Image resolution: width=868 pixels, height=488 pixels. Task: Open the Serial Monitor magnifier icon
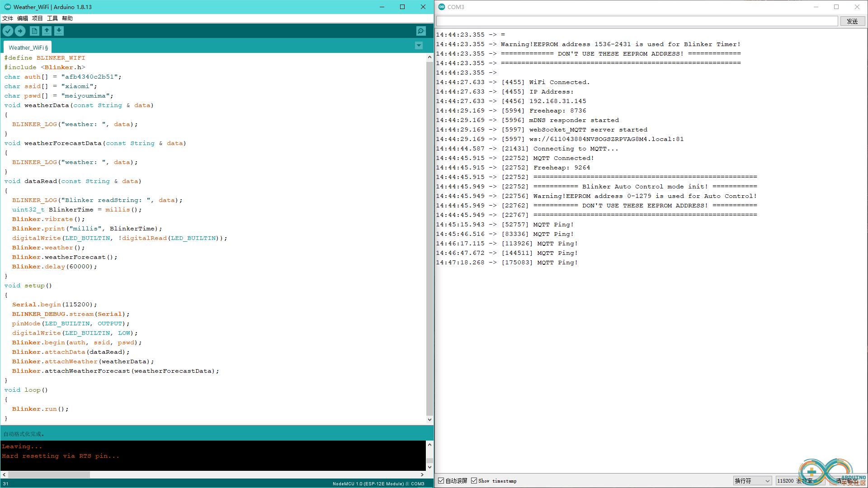click(421, 31)
